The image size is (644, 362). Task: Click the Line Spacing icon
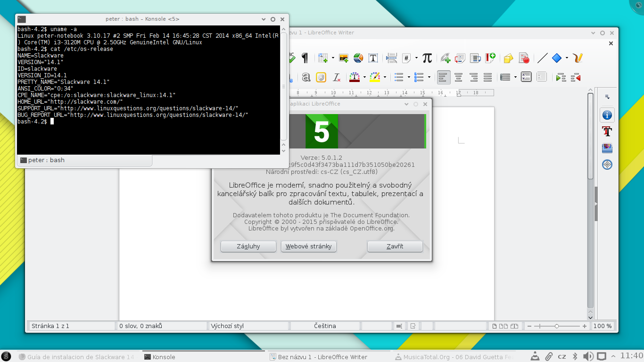tap(505, 77)
